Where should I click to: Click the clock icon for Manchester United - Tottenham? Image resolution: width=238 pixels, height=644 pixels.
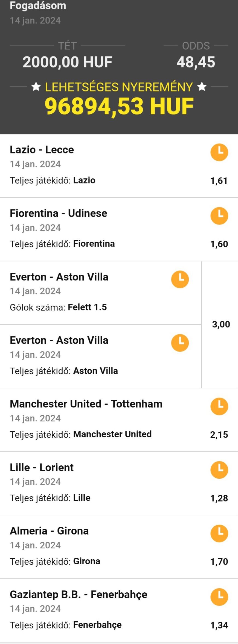219,406
